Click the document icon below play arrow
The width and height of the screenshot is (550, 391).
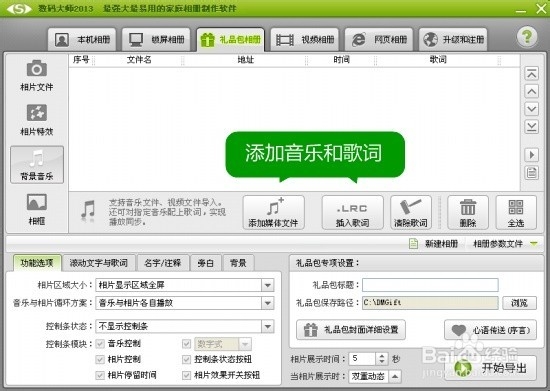coord(531,173)
